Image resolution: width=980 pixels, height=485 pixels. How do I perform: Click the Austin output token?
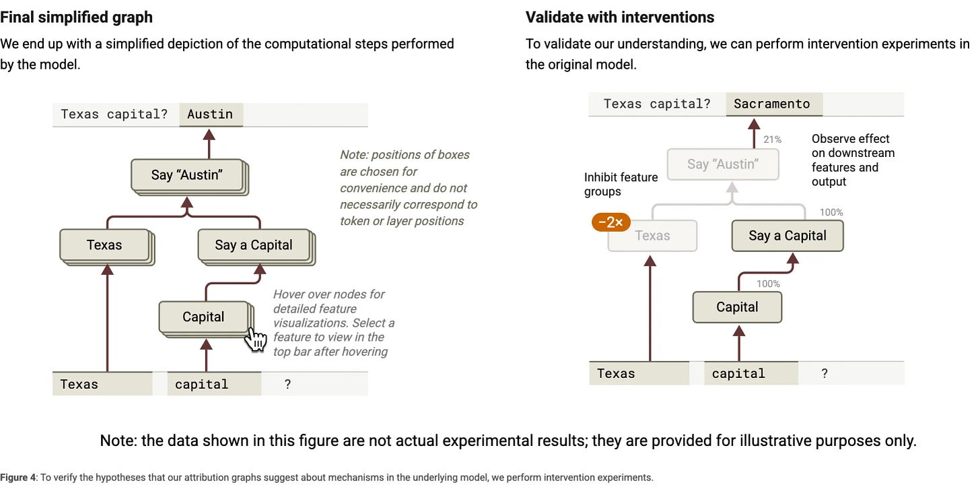pyautogui.click(x=211, y=115)
